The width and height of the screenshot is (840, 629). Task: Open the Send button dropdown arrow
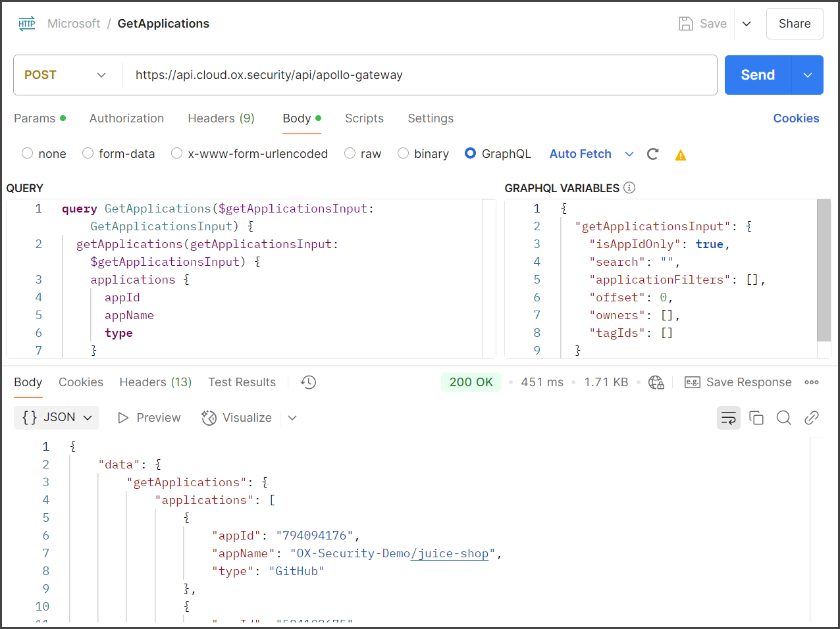(808, 75)
